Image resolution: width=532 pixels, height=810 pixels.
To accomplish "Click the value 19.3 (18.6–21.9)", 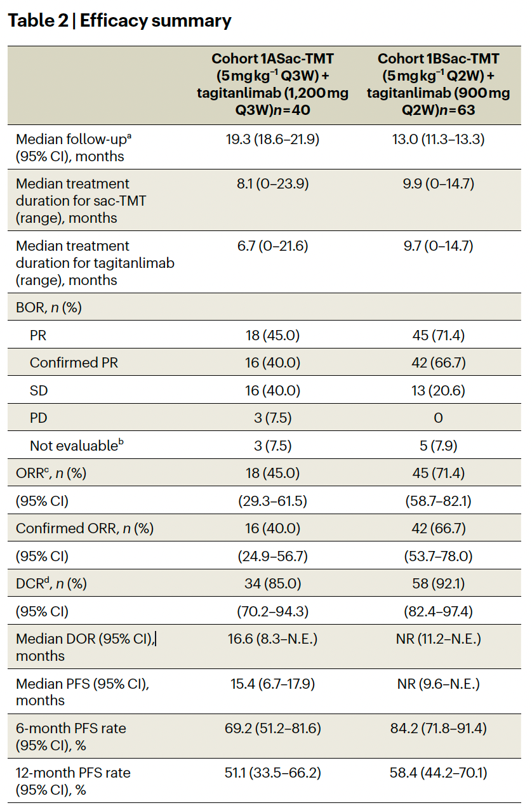I will (272, 140).
